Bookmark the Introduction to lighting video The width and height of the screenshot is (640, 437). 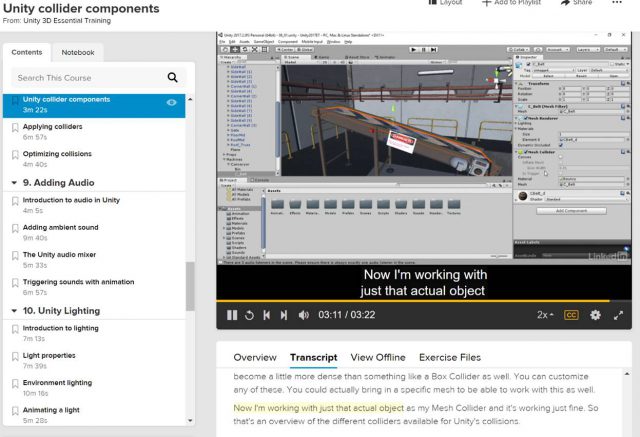[x=15, y=329]
